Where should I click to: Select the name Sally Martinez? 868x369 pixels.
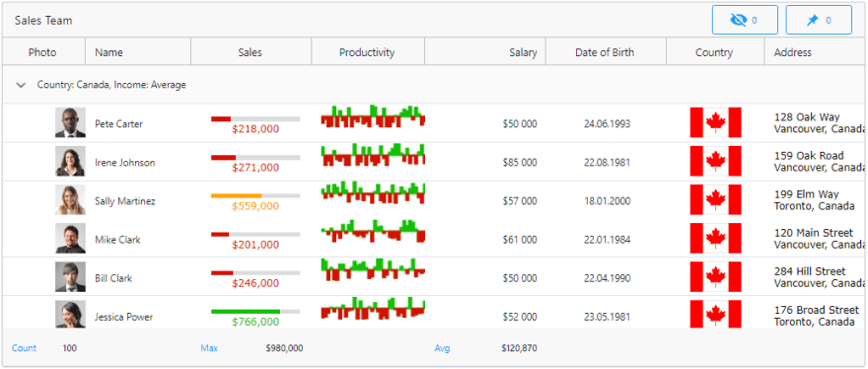[x=124, y=201]
